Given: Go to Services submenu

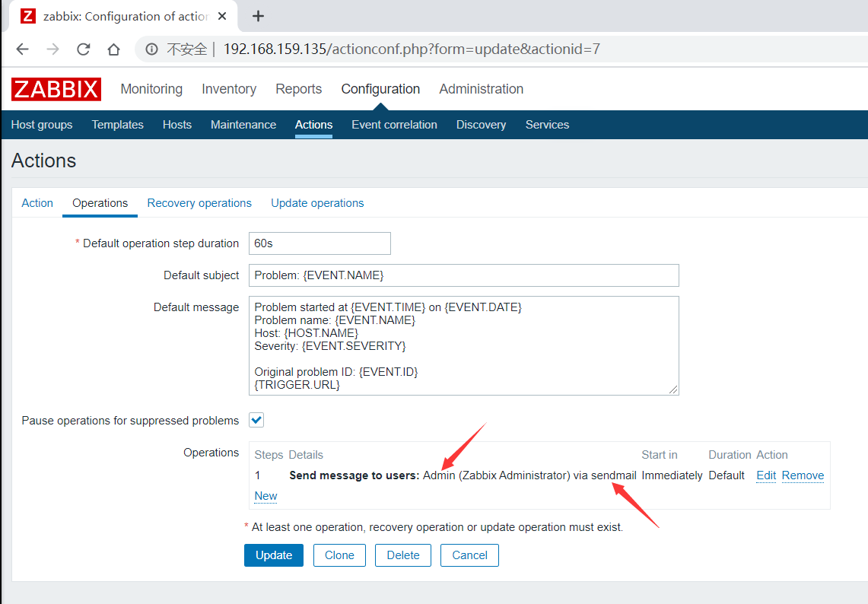Looking at the screenshot, I should click(x=547, y=125).
